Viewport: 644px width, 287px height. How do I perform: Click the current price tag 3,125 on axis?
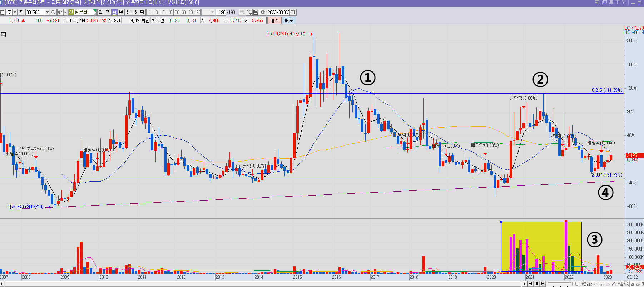(x=634, y=155)
